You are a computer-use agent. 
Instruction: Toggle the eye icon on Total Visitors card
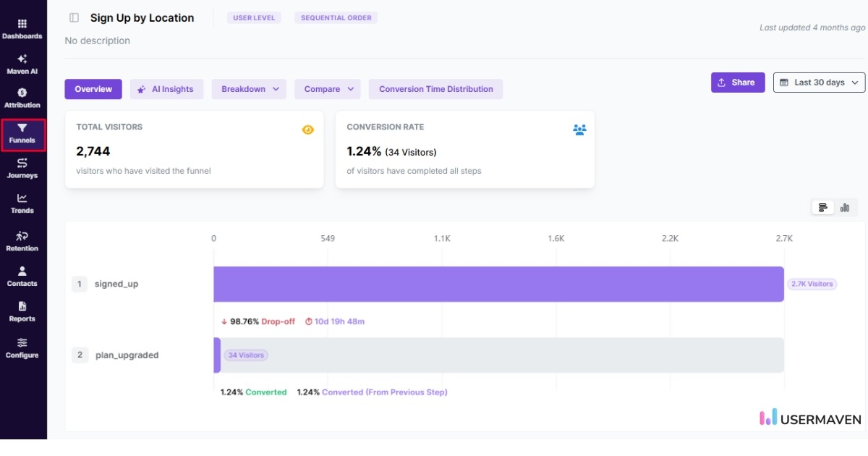point(307,130)
